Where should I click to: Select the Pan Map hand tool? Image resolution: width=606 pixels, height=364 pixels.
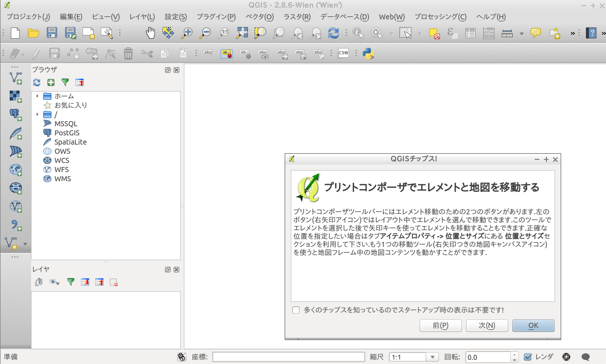(150, 33)
